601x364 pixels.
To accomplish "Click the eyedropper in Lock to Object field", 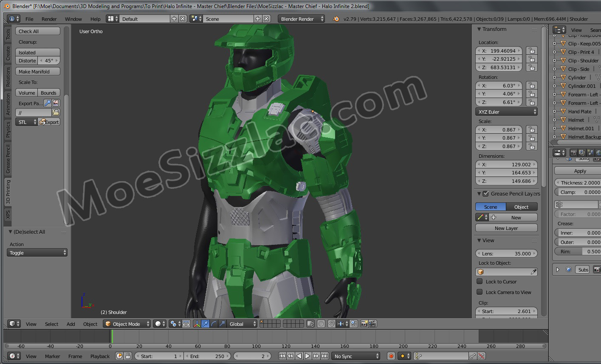I will [x=533, y=272].
